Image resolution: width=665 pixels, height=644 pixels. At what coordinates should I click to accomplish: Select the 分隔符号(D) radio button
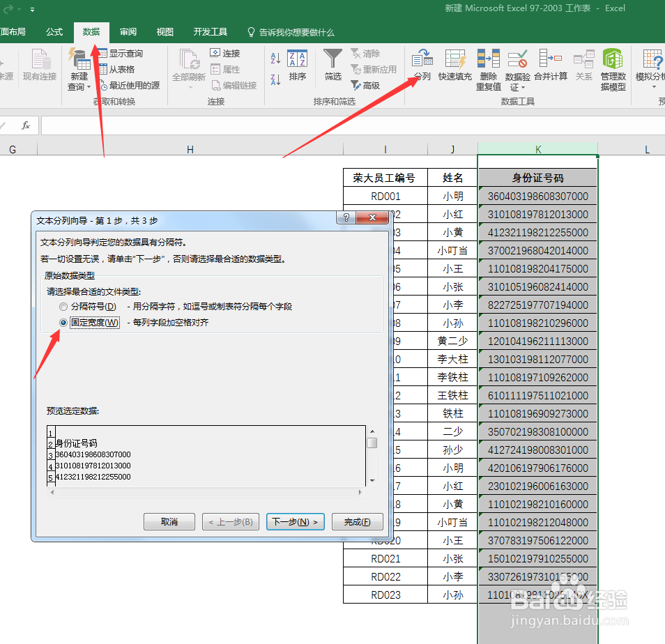pyautogui.click(x=63, y=307)
